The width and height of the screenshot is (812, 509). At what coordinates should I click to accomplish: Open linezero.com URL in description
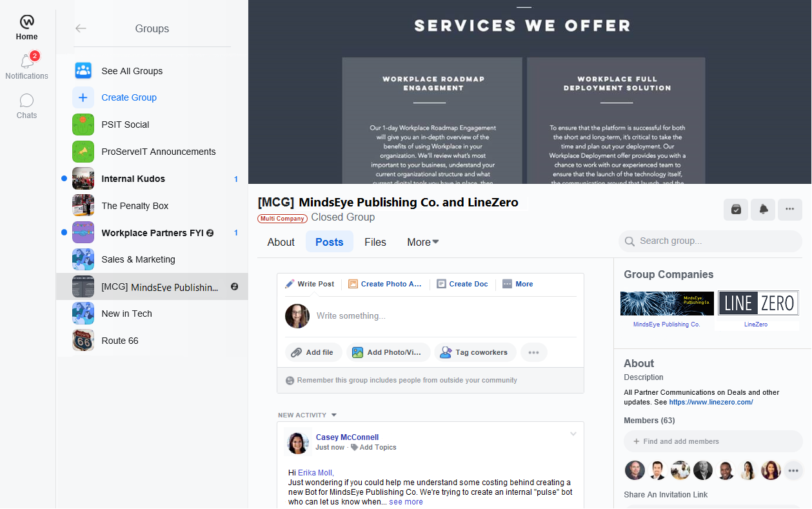point(711,402)
